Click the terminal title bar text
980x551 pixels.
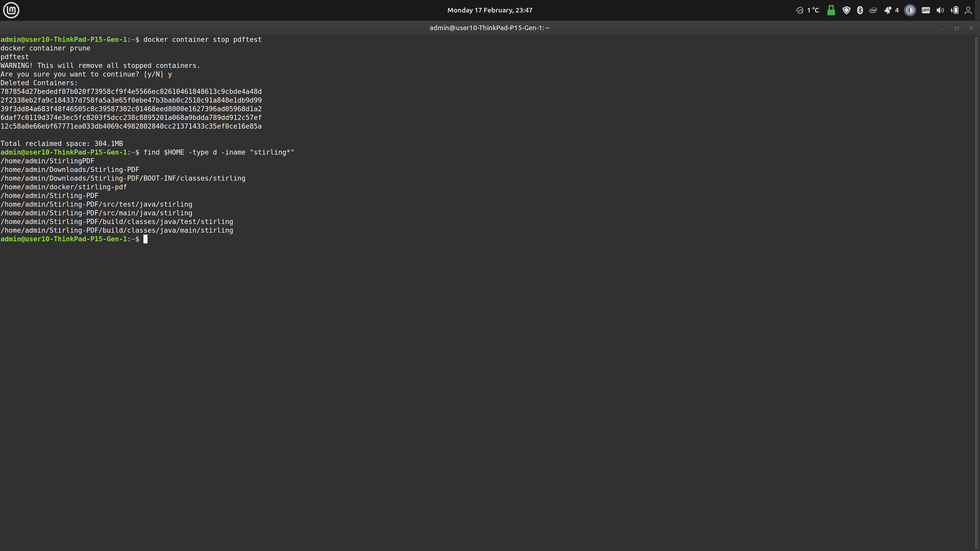(x=490, y=28)
